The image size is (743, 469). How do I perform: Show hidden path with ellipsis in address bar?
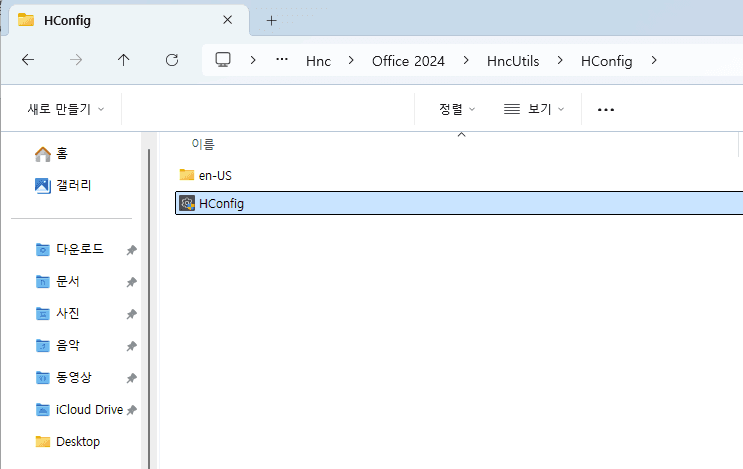coord(282,60)
